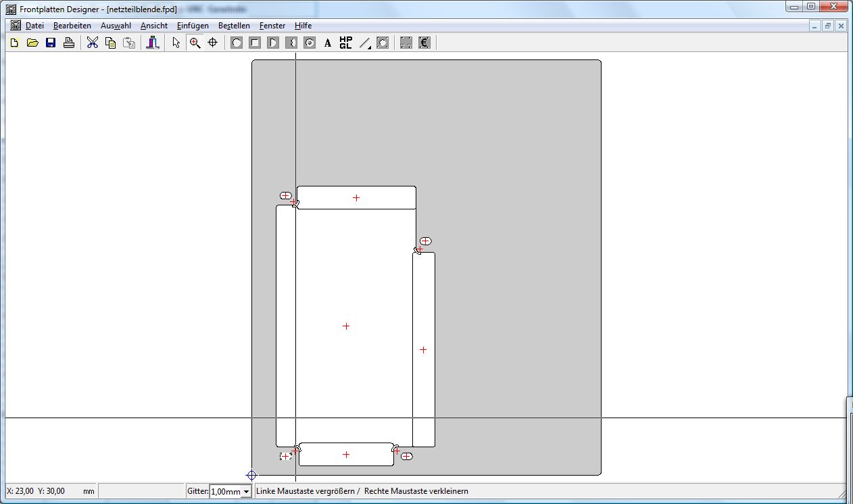
Task: Open the Datei menu
Action: [x=34, y=26]
